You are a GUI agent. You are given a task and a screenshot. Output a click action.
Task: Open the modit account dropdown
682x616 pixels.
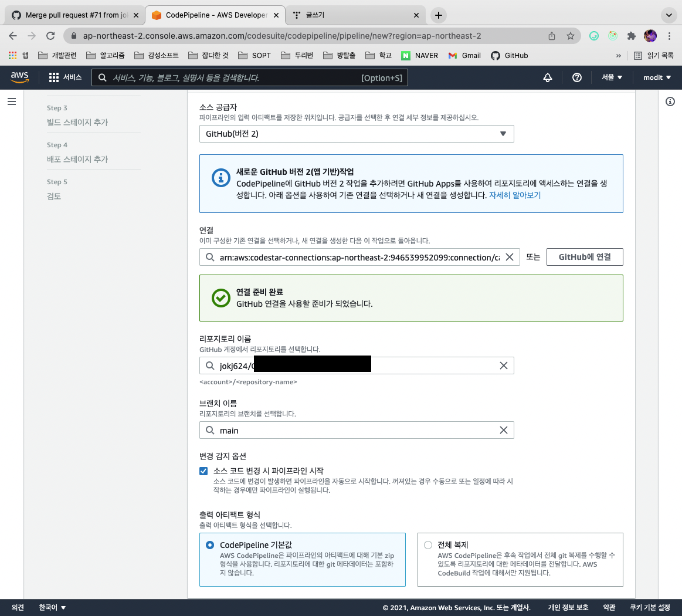(x=657, y=77)
